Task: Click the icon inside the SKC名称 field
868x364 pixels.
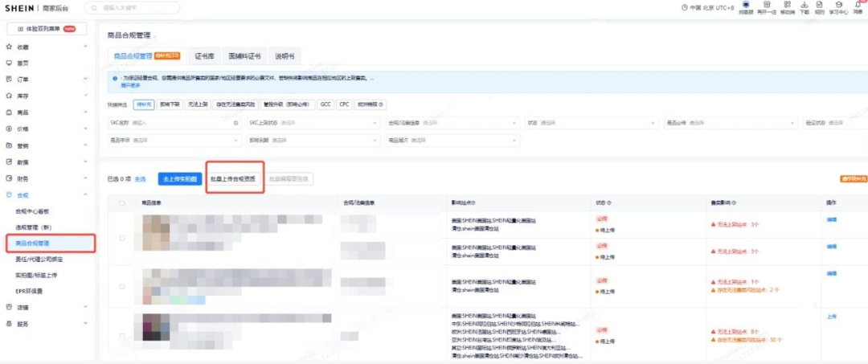Action: (235, 123)
